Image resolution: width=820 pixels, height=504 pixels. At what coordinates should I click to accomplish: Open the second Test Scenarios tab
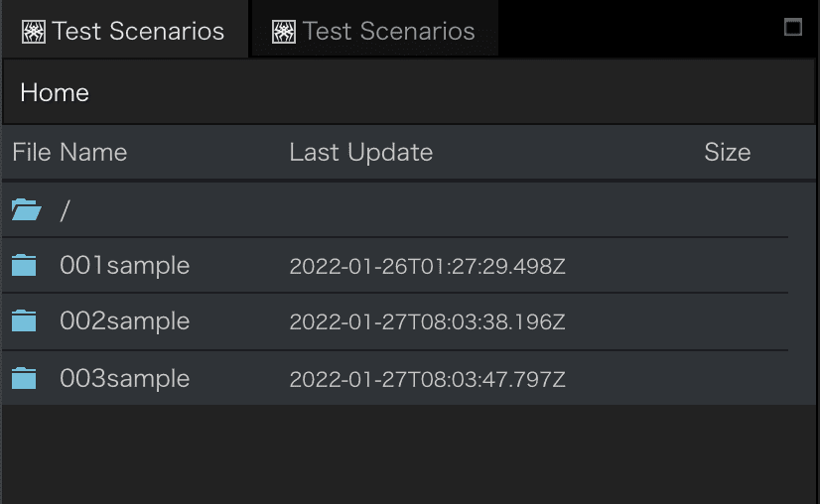[x=374, y=31]
